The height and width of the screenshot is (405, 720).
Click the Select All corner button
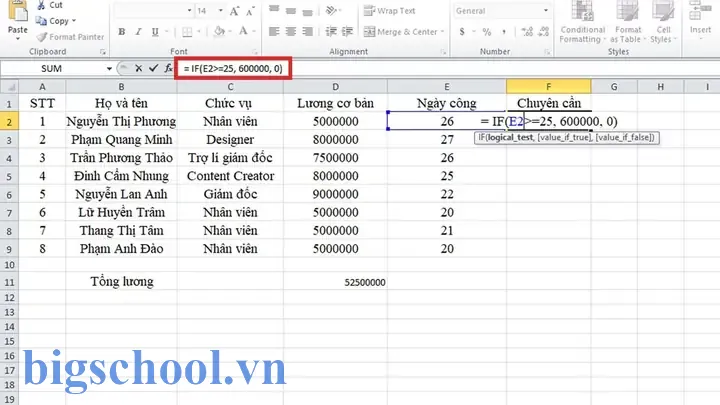tap(9, 87)
